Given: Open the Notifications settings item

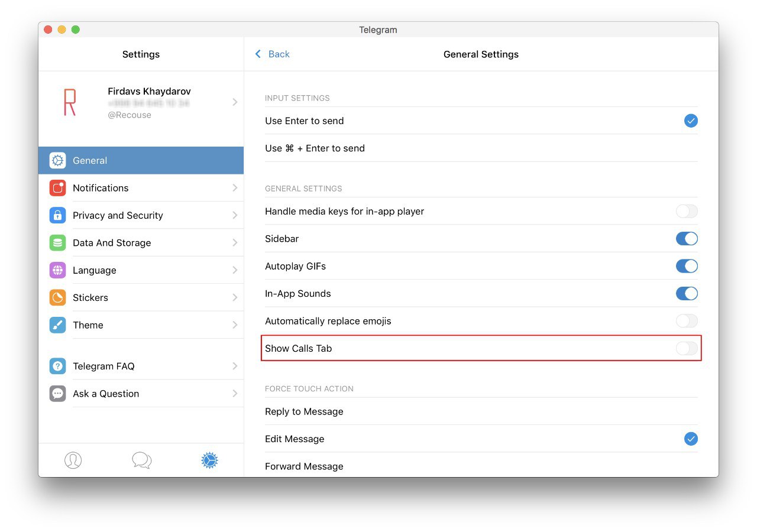Looking at the screenshot, I should (x=141, y=188).
